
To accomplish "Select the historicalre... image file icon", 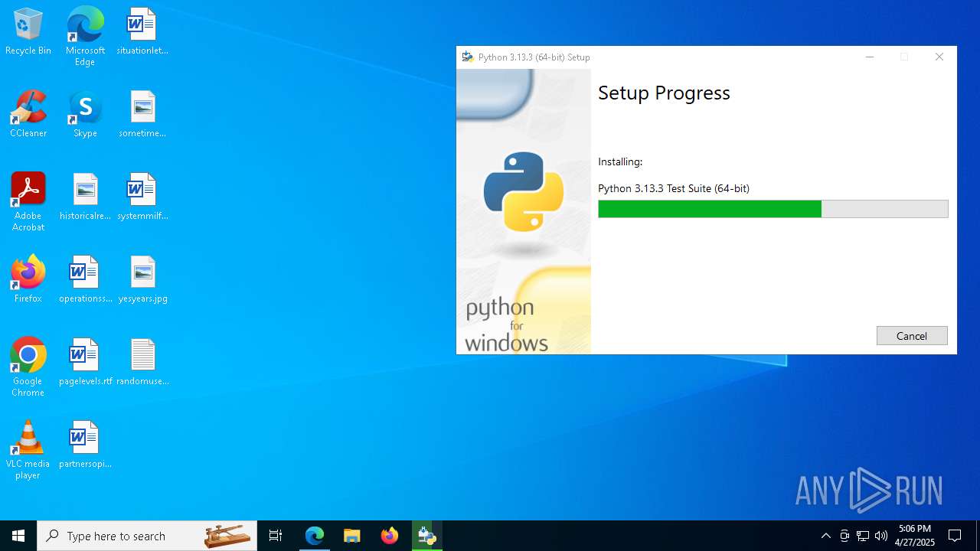I will 85,197.
